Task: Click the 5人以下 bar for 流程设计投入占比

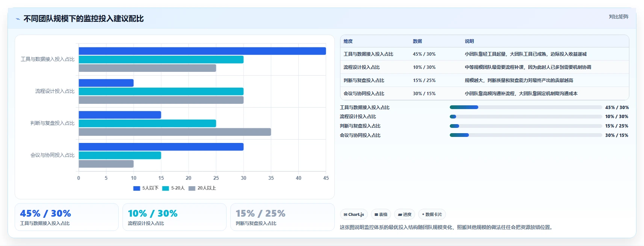Action: click(x=106, y=83)
